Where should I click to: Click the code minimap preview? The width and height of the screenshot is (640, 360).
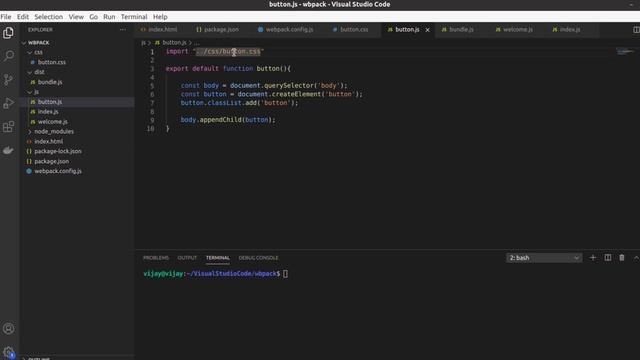(x=625, y=51)
